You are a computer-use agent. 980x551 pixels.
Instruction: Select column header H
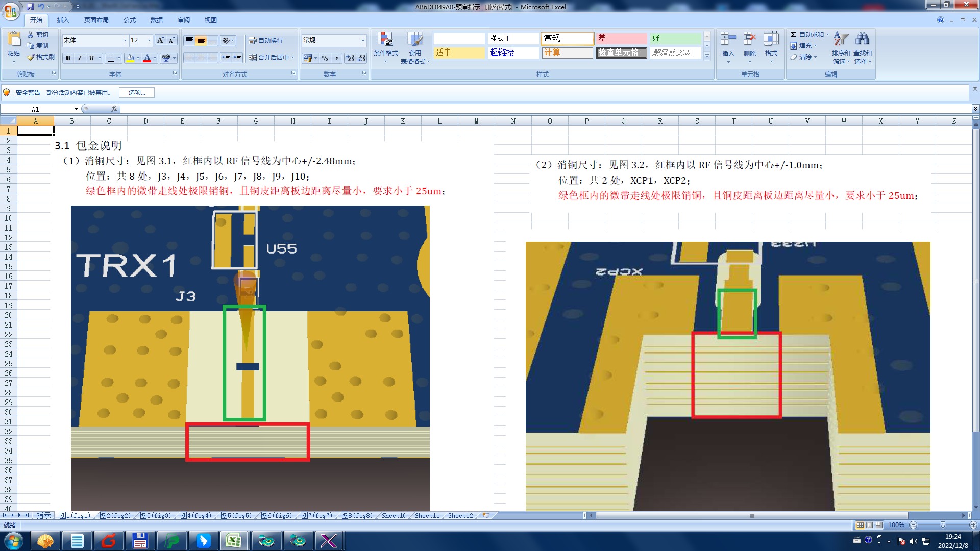point(292,121)
